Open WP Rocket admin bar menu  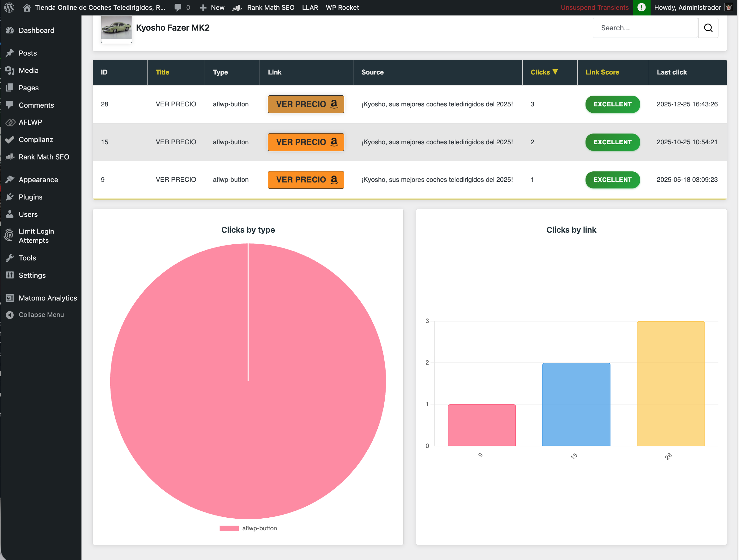point(342,7)
